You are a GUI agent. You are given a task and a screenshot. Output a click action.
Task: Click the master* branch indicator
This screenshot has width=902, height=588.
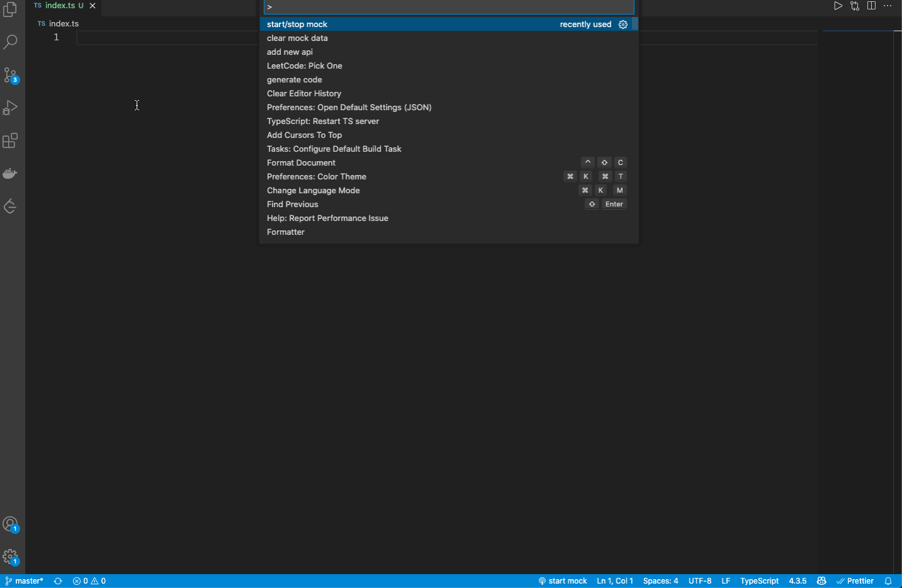click(25, 581)
